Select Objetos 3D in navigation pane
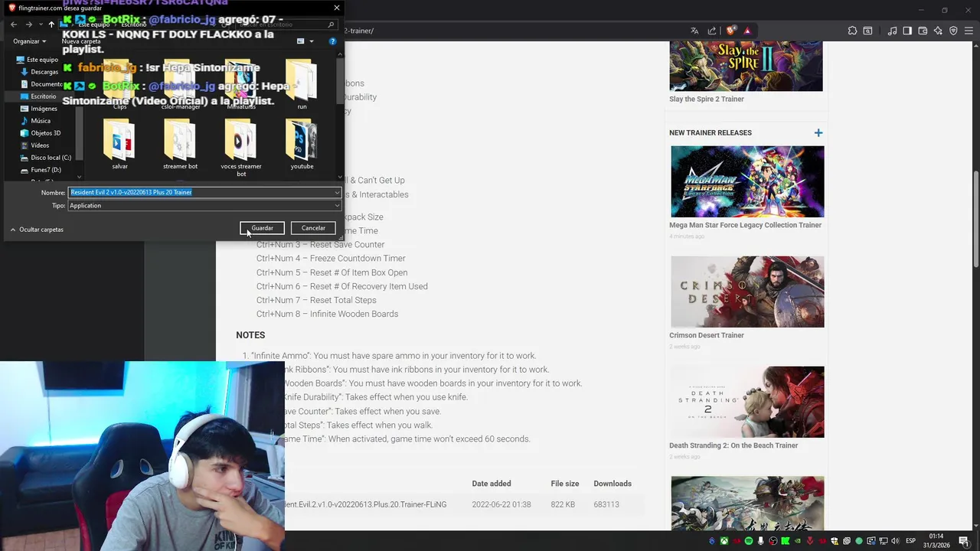The width and height of the screenshot is (980, 551). [x=41, y=133]
